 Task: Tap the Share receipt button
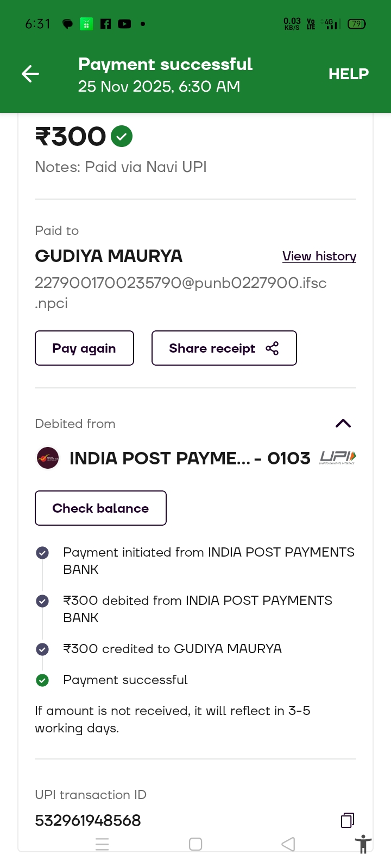pyautogui.click(x=224, y=348)
